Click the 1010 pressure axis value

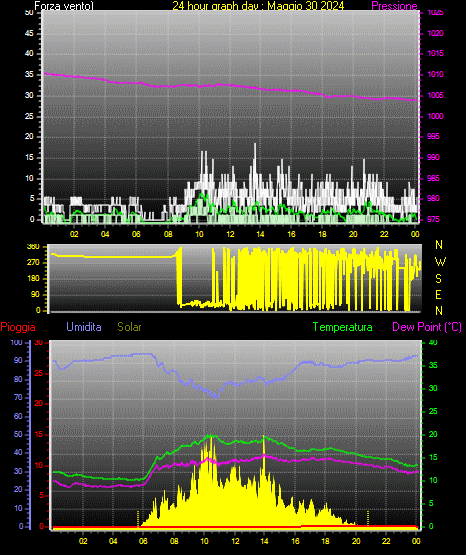pos(435,74)
